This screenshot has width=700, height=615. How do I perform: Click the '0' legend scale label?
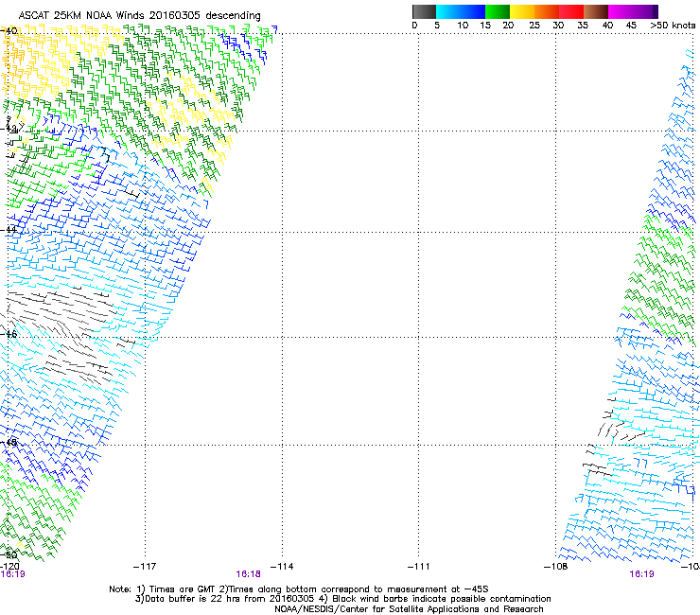coord(414,26)
